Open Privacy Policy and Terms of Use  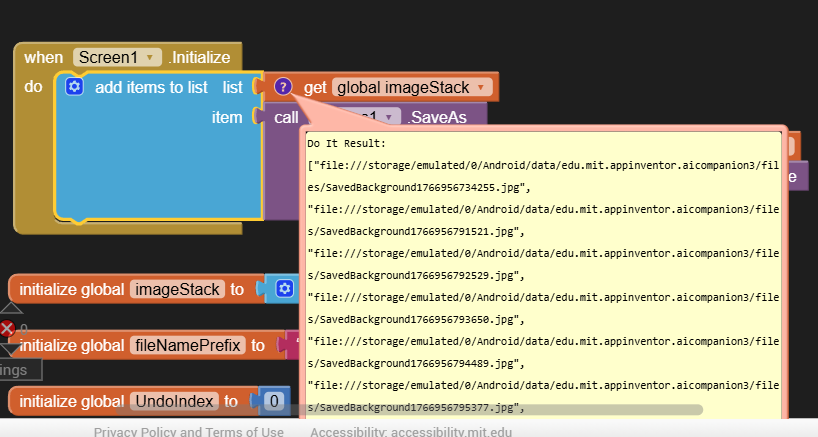click(x=188, y=432)
